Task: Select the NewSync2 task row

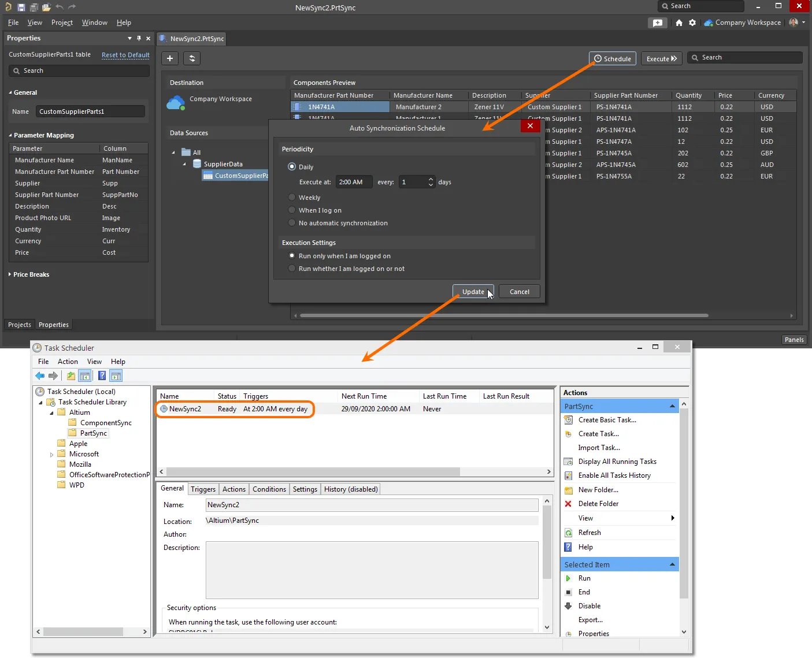Action: 354,409
